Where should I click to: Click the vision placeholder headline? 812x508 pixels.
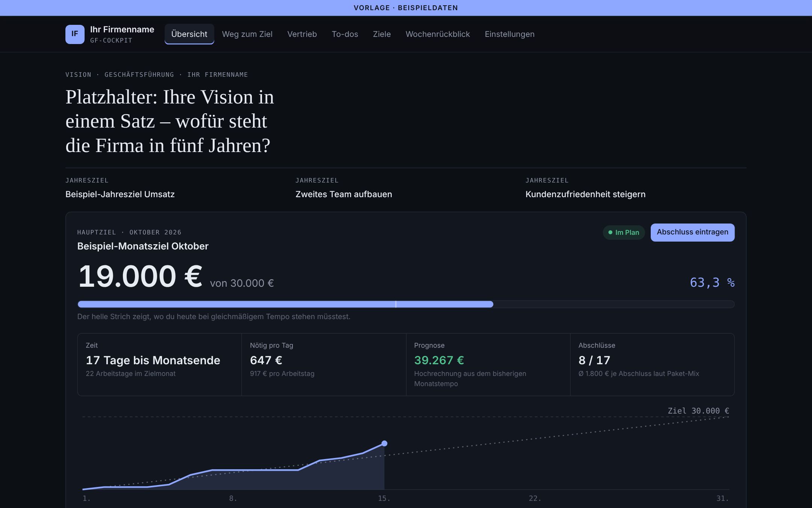pyautogui.click(x=170, y=121)
